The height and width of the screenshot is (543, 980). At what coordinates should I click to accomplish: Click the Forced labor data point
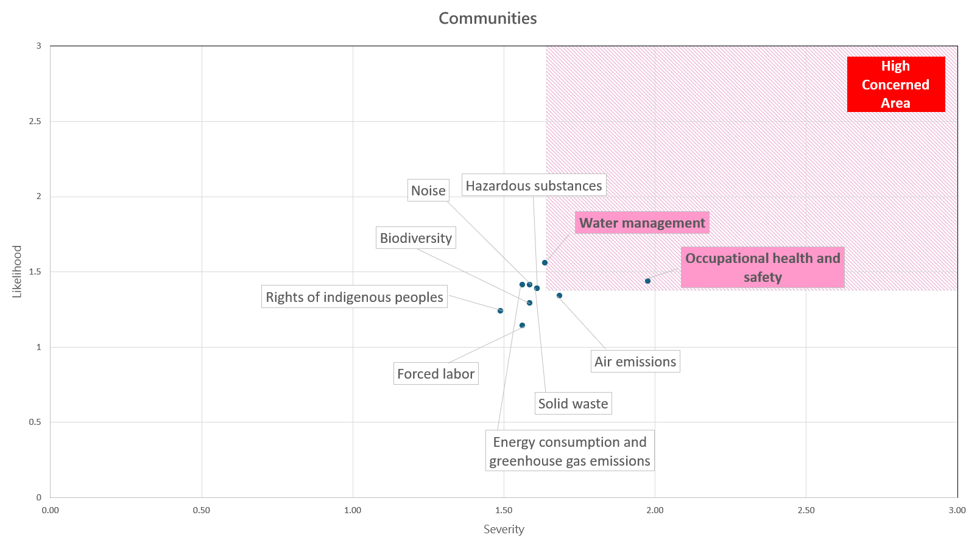tap(522, 325)
